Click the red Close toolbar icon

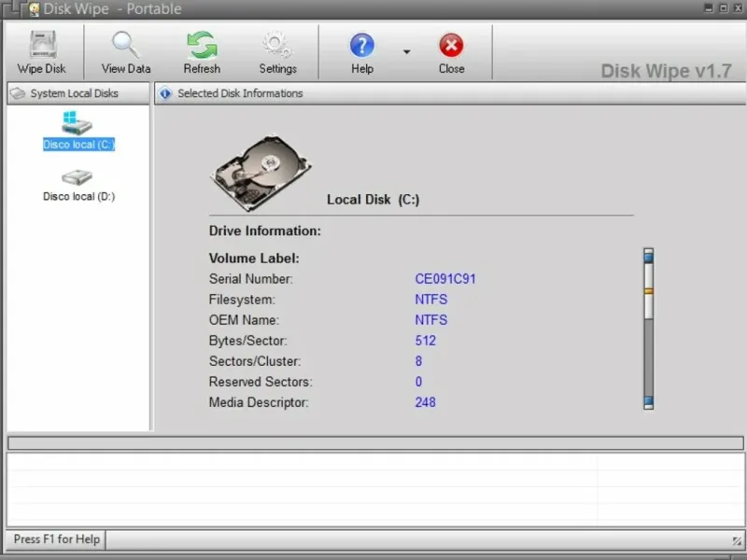pyautogui.click(x=451, y=46)
